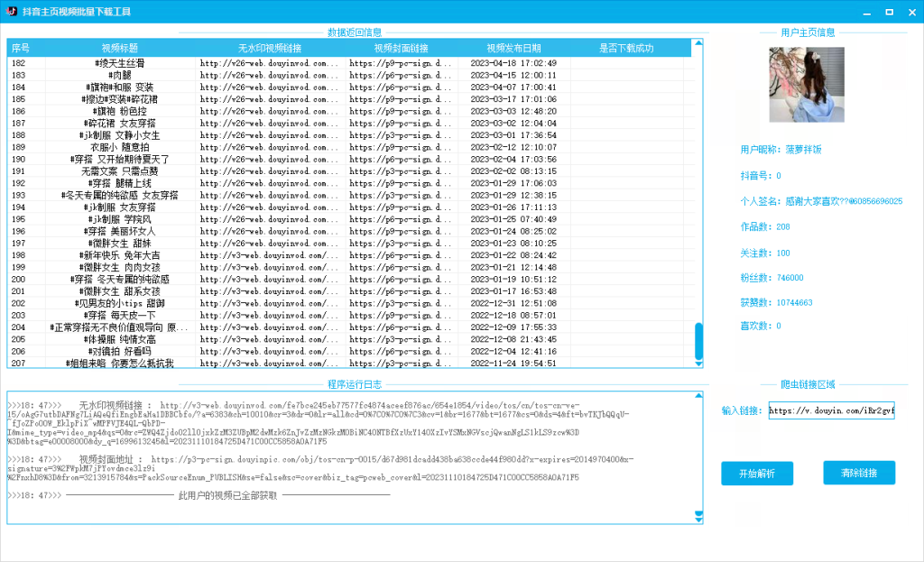Click the 清除链接 button
Image resolution: width=924 pixels, height=562 pixels.
(x=859, y=473)
